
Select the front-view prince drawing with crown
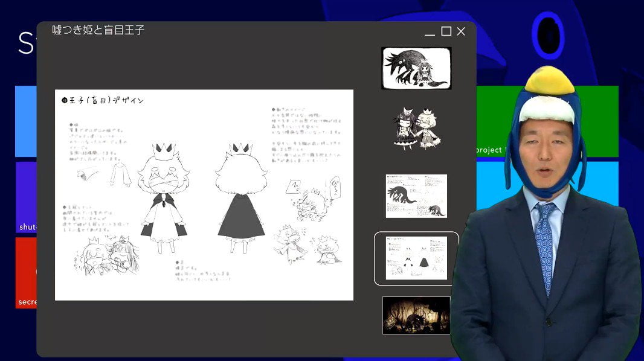(164, 198)
